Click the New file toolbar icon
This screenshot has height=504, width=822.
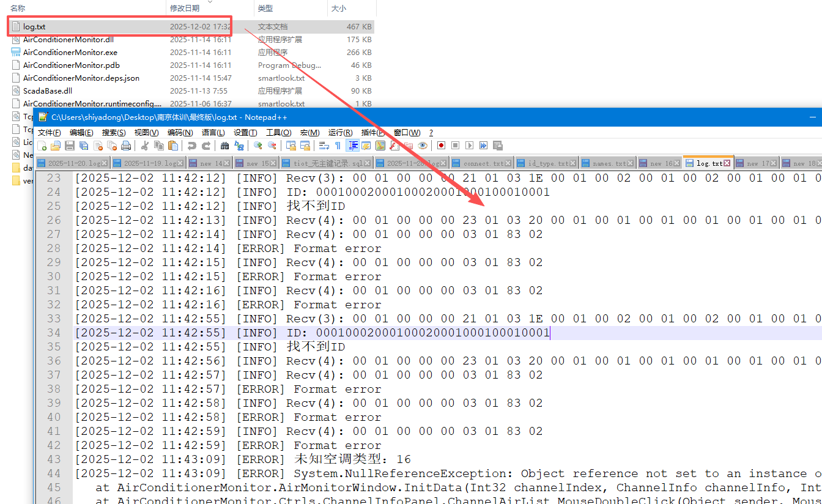(x=42, y=146)
